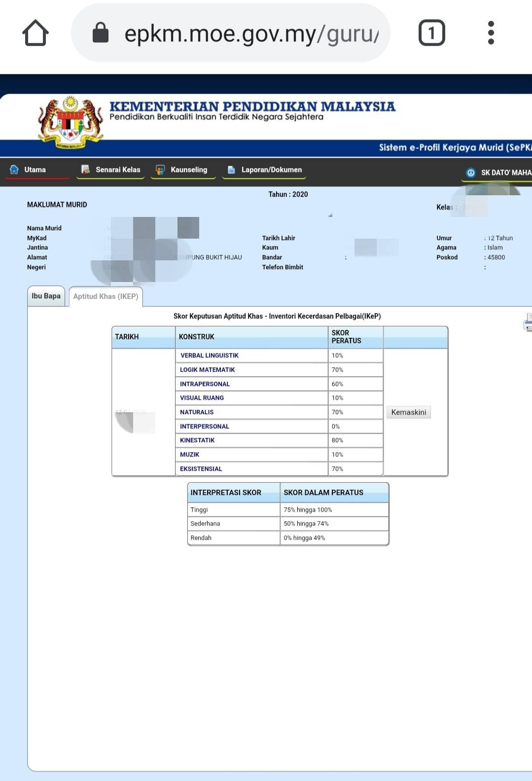532x781 pixels.
Task: Click the Laporan/Dokumen document icon
Action: click(x=231, y=170)
